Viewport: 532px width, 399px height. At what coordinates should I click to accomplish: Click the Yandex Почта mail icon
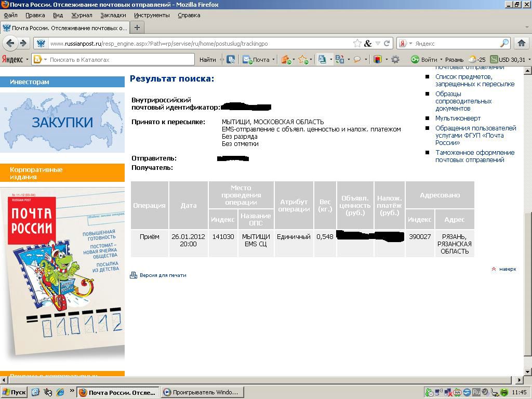tap(248, 60)
